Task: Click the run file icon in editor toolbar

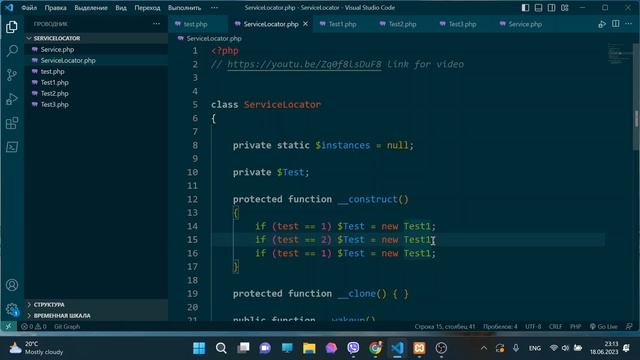Action: 602,24
